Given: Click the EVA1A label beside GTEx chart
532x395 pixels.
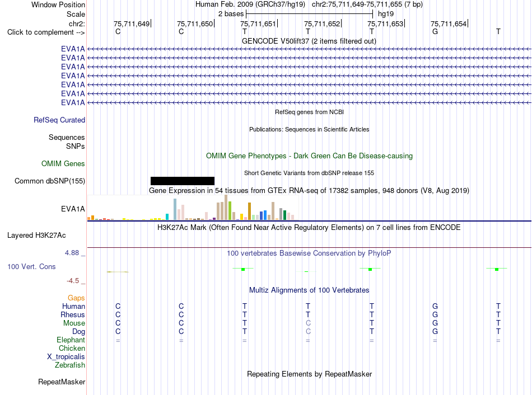Looking at the screenshot, I should coord(73,209).
